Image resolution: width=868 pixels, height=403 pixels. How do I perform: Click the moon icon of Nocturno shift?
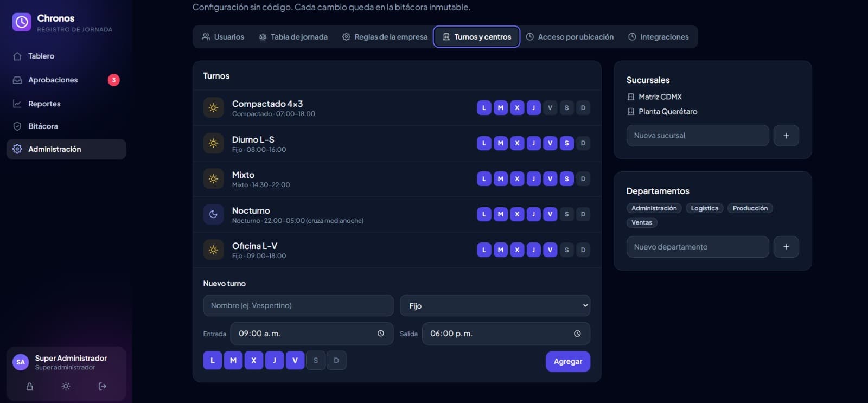click(213, 214)
